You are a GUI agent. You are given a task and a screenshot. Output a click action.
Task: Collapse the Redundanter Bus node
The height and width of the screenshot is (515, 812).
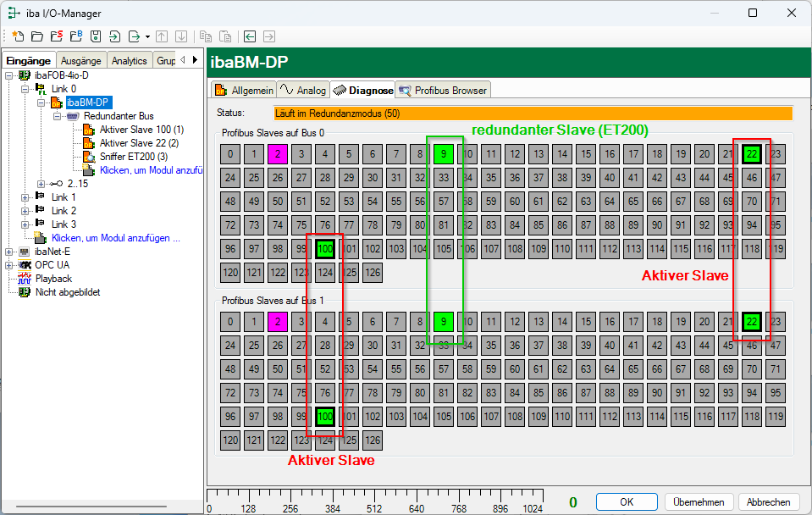pyautogui.click(x=57, y=116)
